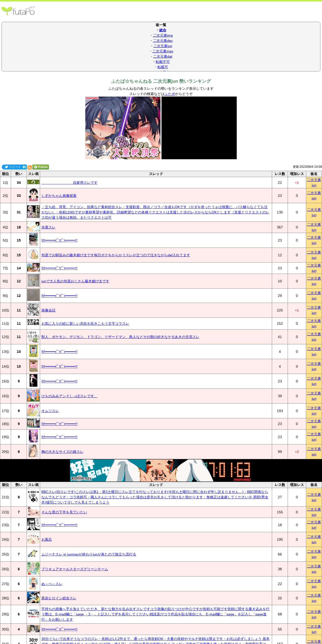
Task: Click the プリキュア thread thumbnail at 26位
Action: pyautogui.click(x=33, y=569)
